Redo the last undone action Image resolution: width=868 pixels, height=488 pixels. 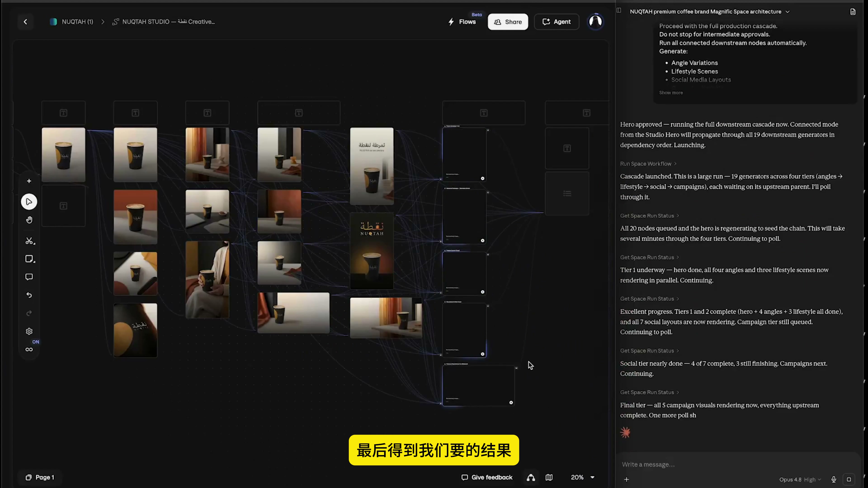coord(29,314)
